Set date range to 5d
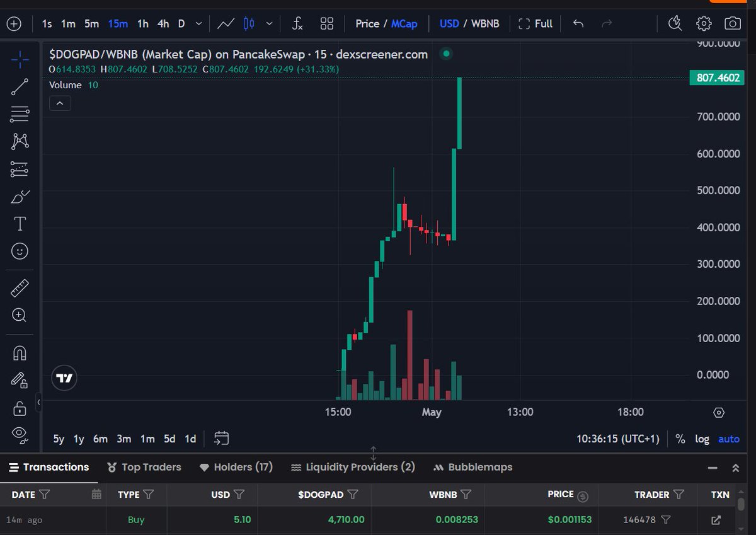Viewport: 756px width, 535px height. click(169, 439)
